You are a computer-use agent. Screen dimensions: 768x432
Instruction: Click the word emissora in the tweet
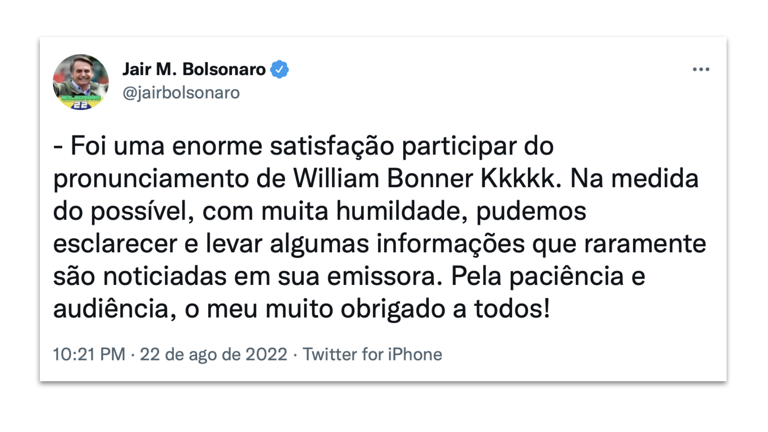click(382, 277)
